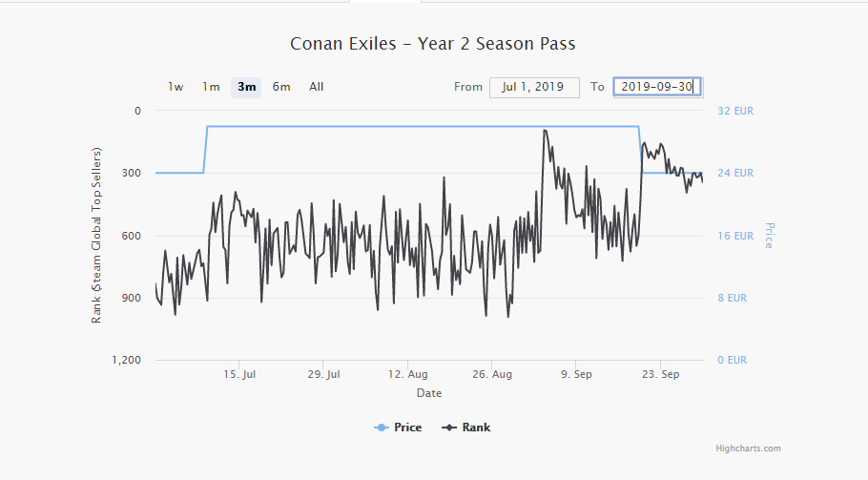Click the 1,200 rank axis label

tap(126, 360)
